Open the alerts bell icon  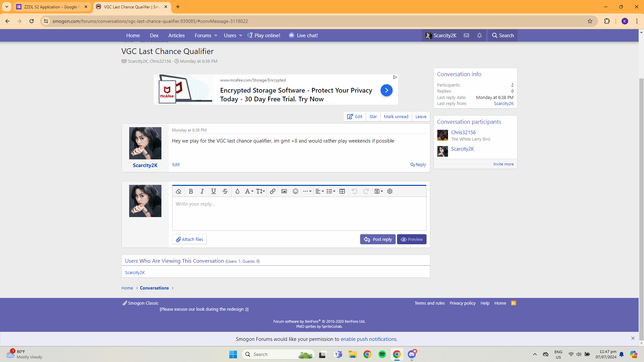pos(479,35)
